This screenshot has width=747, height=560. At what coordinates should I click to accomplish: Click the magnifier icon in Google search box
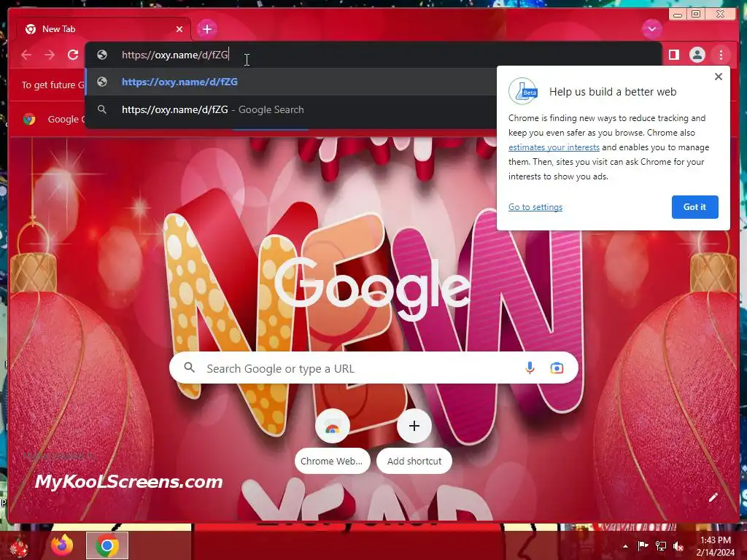[189, 367]
